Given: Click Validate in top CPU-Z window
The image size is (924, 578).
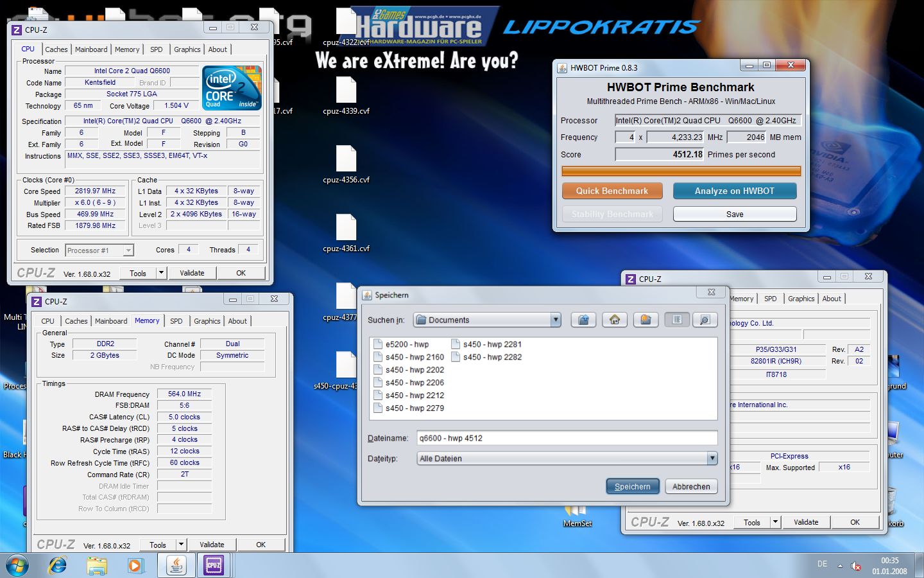Looking at the screenshot, I should pyautogui.click(x=192, y=273).
